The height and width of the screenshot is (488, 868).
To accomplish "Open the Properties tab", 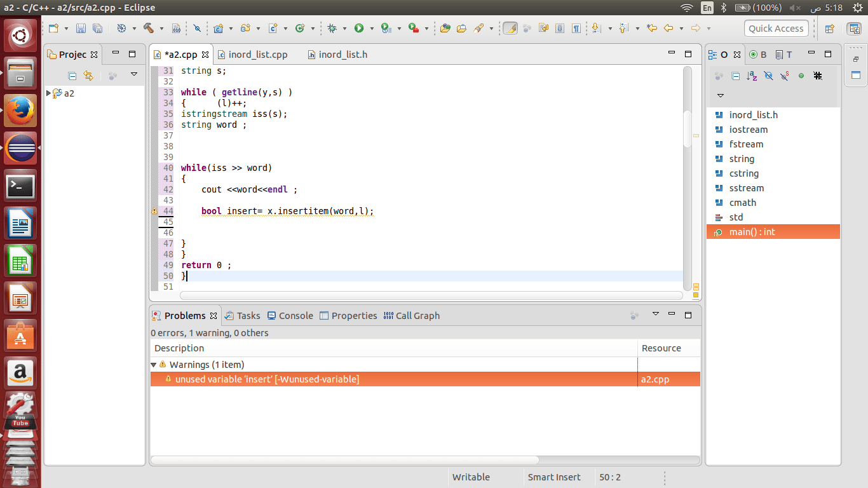I will click(348, 316).
